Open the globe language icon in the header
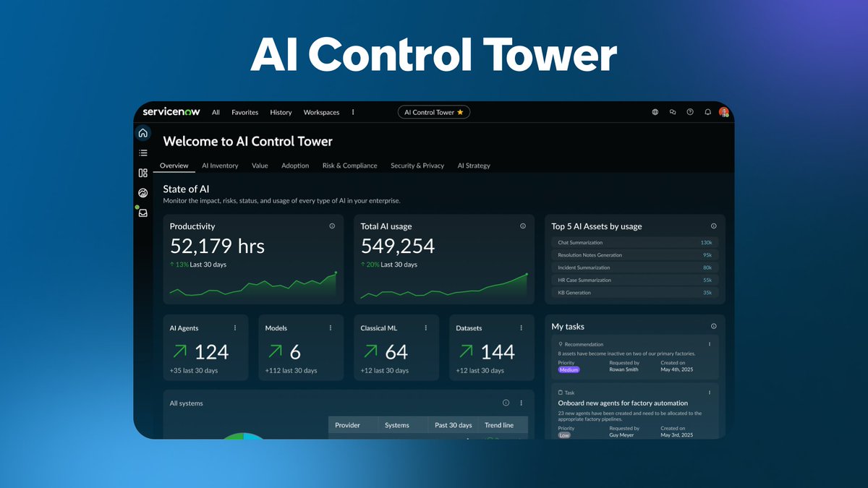 (655, 112)
